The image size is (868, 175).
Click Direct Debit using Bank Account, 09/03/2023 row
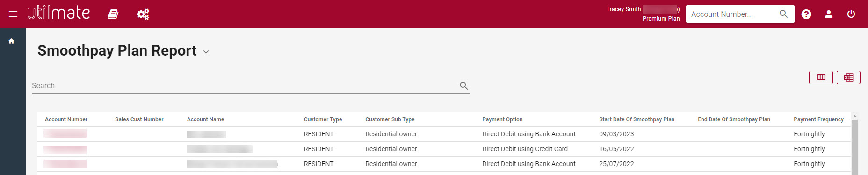[529, 134]
